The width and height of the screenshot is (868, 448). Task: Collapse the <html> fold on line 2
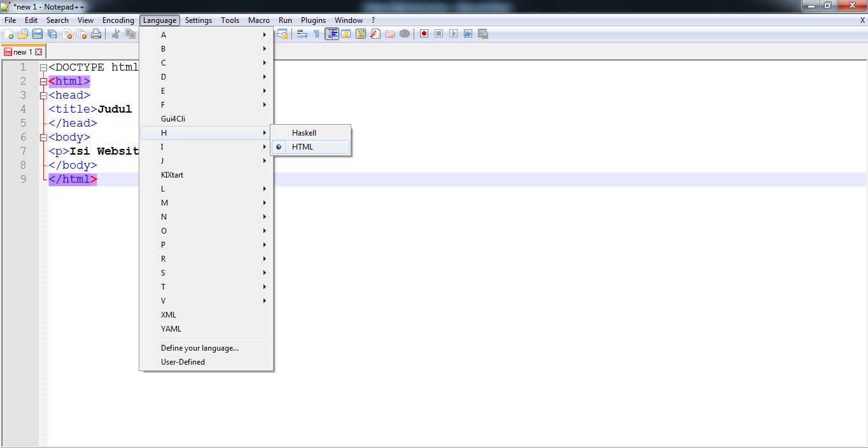coord(43,81)
